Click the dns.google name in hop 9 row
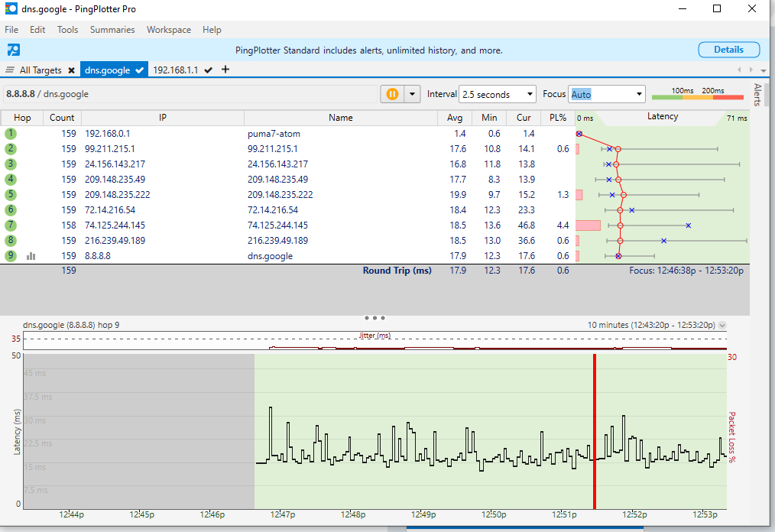775x532 pixels. point(270,256)
